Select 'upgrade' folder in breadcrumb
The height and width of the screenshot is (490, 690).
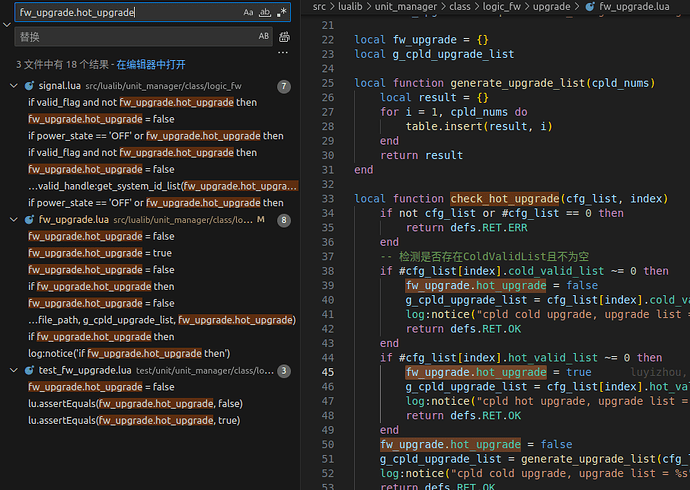(x=551, y=7)
